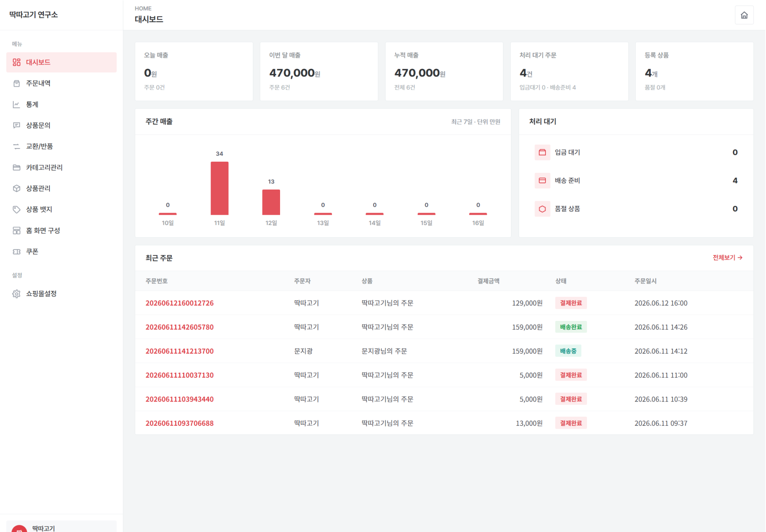
Task: Open order 20260611141213700
Action: point(180,351)
